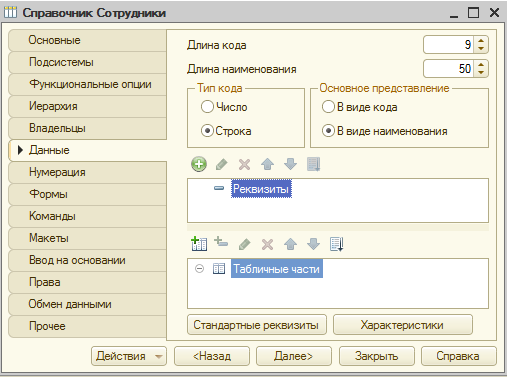The width and height of the screenshot is (507, 377).
Task: Switch to the Нумерация tab
Action: (87, 172)
